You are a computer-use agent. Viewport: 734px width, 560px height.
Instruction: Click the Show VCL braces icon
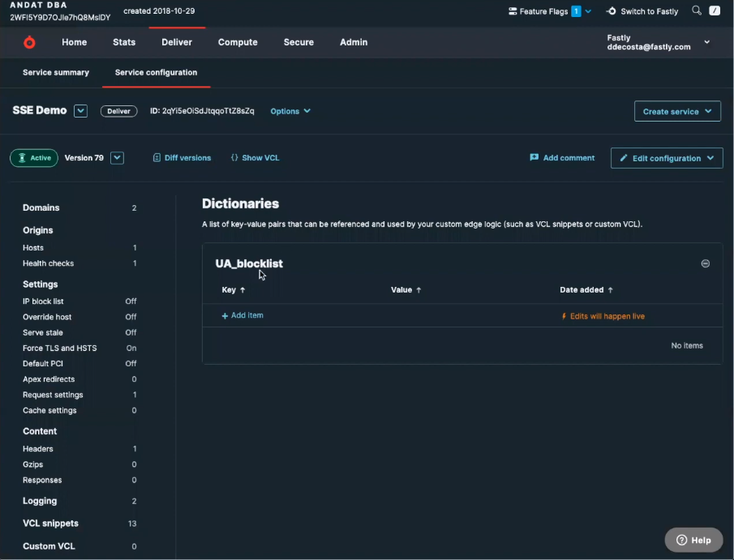tap(233, 157)
